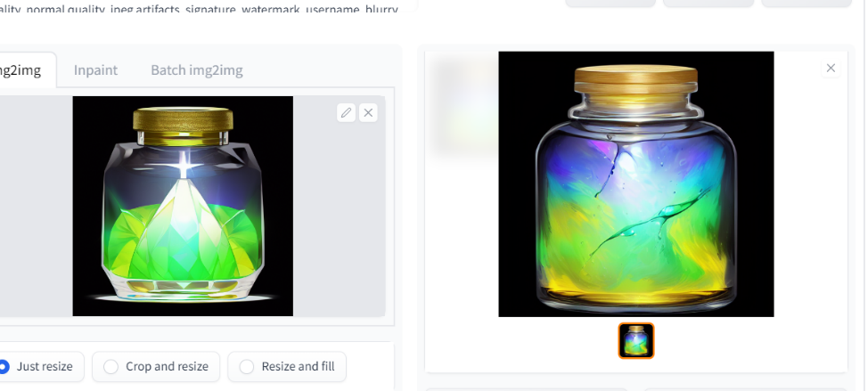The height and width of the screenshot is (391, 868).
Task: Click the leftmost cut-off button above output gallery
Action: tap(610, 3)
